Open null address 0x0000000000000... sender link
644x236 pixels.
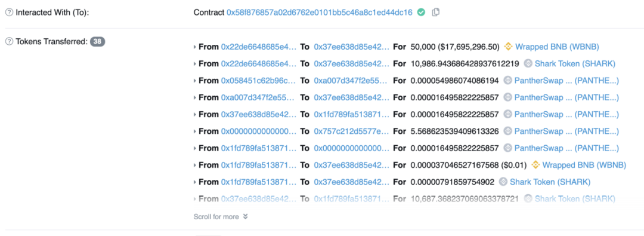point(258,131)
